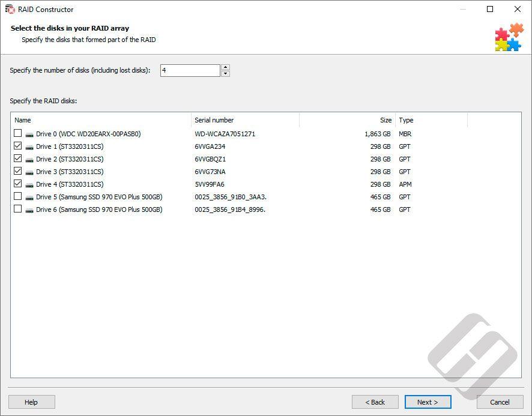Sort list by Serial number column header
Screen dimensions: 532x416
coord(246,120)
